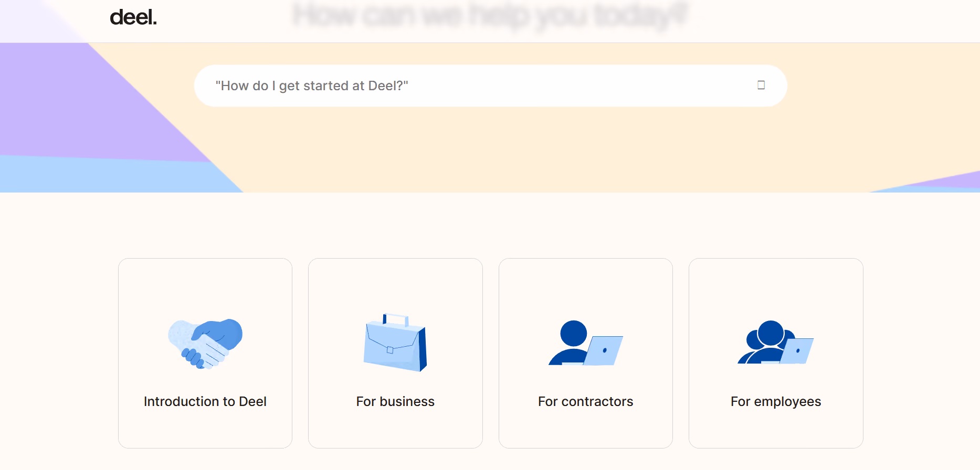The width and height of the screenshot is (980, 470).
Task: Select the blurred "How can we help" heading
Action: coord(490,15)
